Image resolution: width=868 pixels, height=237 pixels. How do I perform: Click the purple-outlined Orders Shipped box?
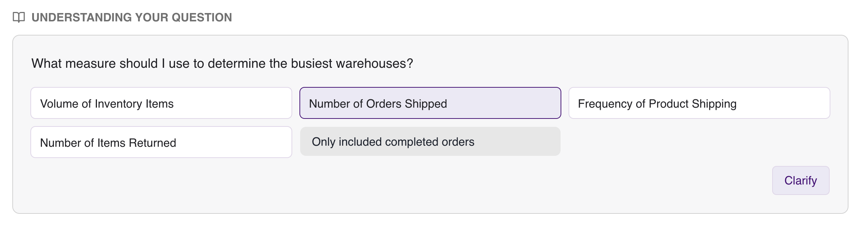click(x=430, y=103)
